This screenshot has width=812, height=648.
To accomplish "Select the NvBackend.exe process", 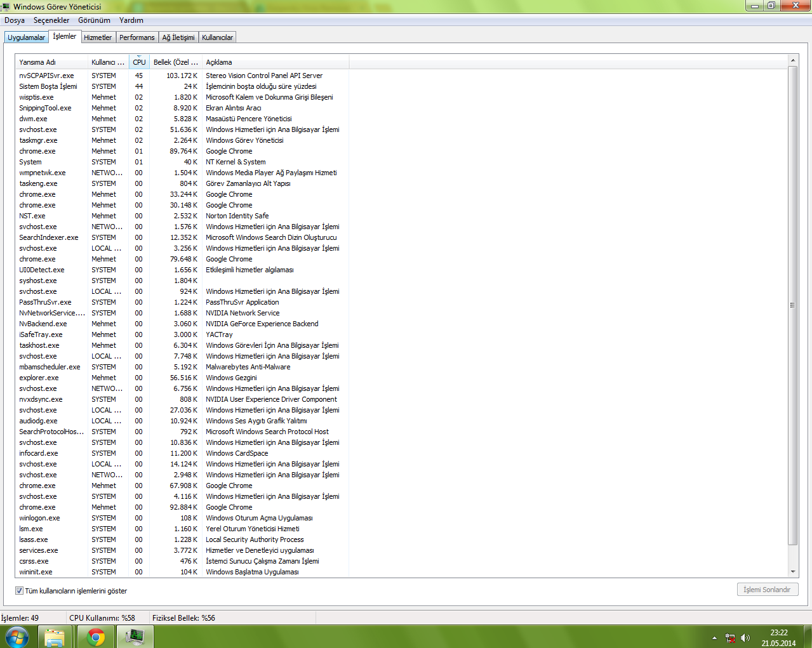I will [182, 324].
